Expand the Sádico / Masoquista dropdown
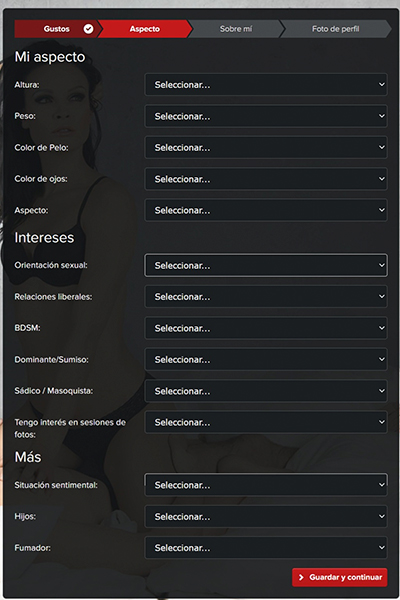Screen dimensions: 400x600 pyautogui.click(x=266, y=391)
